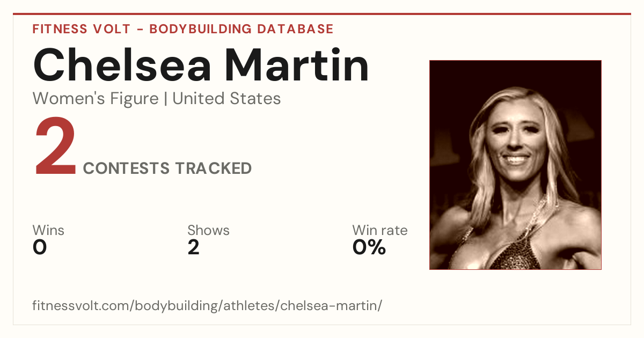Click the Contests Tracked label
The width and height of the screenshot is (644, 338).
167,168
